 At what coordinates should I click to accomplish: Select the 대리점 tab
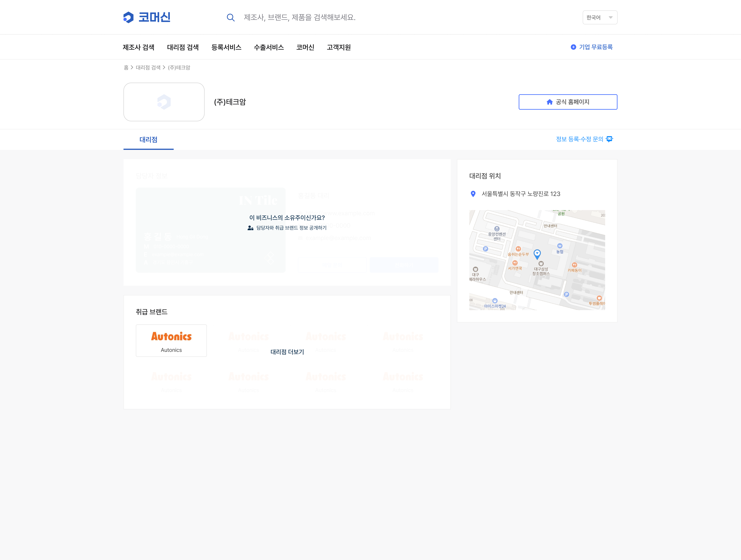tap(148, 139)
